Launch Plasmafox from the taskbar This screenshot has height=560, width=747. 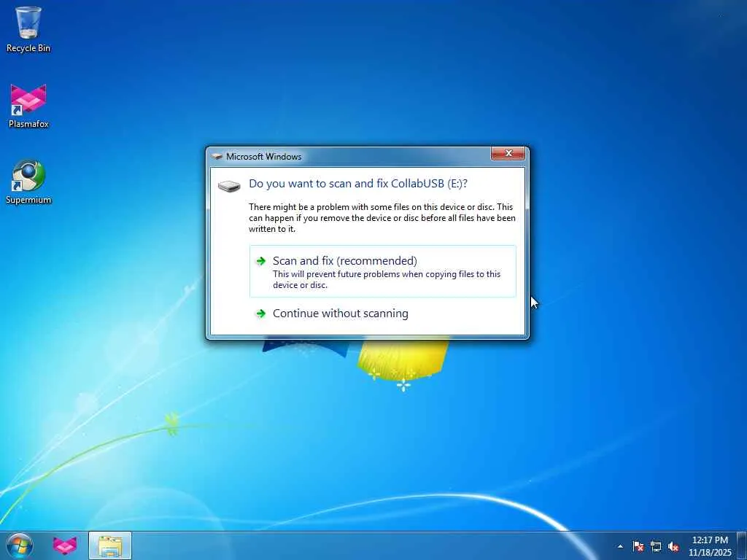point(65,545)
